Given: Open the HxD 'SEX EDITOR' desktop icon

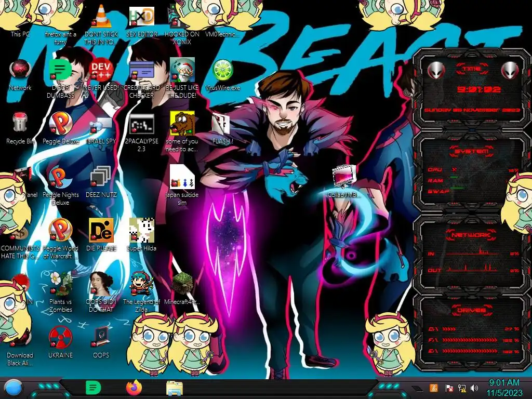Looking at the screenshot, I should (141, 22).
